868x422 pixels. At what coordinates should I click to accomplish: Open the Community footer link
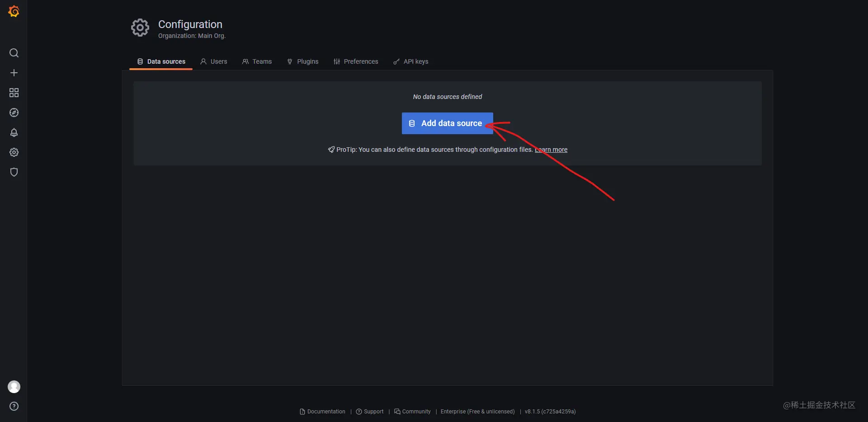click(412, 412)
